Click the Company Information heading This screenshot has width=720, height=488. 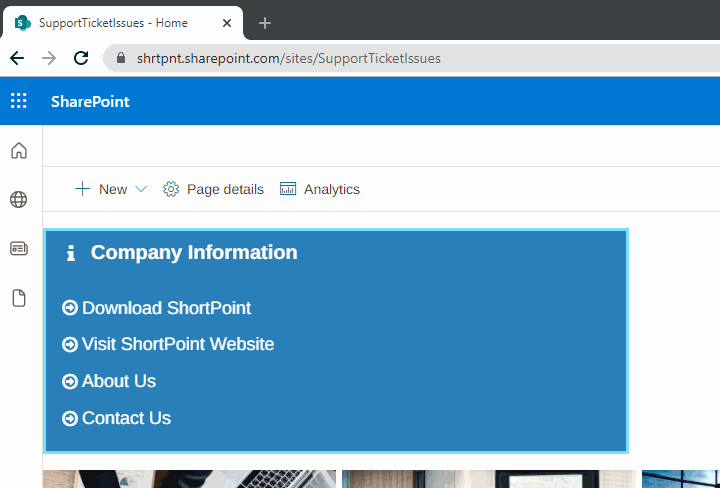194,252
